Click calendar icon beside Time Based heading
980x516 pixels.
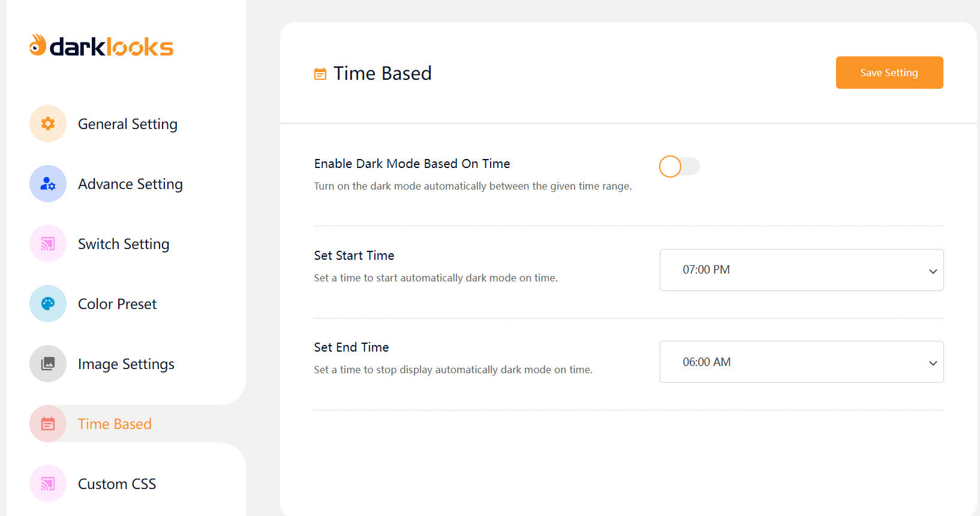pyautogui.click(x=320, y=74)
